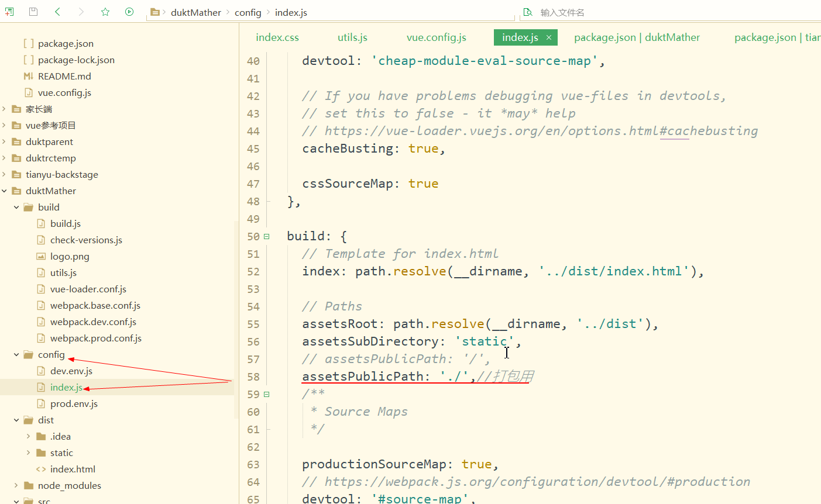This screenshot has width=821, height=504.
Task: Click the search file icon near filename box
Action: coord(527,12)
